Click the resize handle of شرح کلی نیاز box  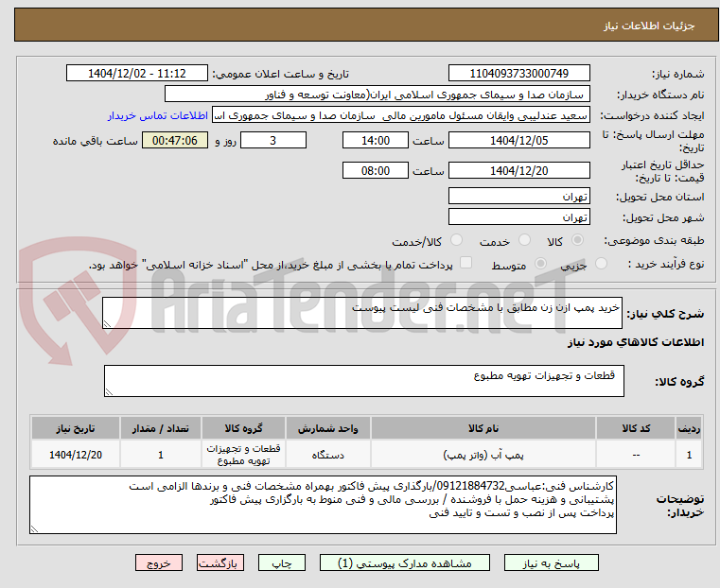(x=108, y=324)
